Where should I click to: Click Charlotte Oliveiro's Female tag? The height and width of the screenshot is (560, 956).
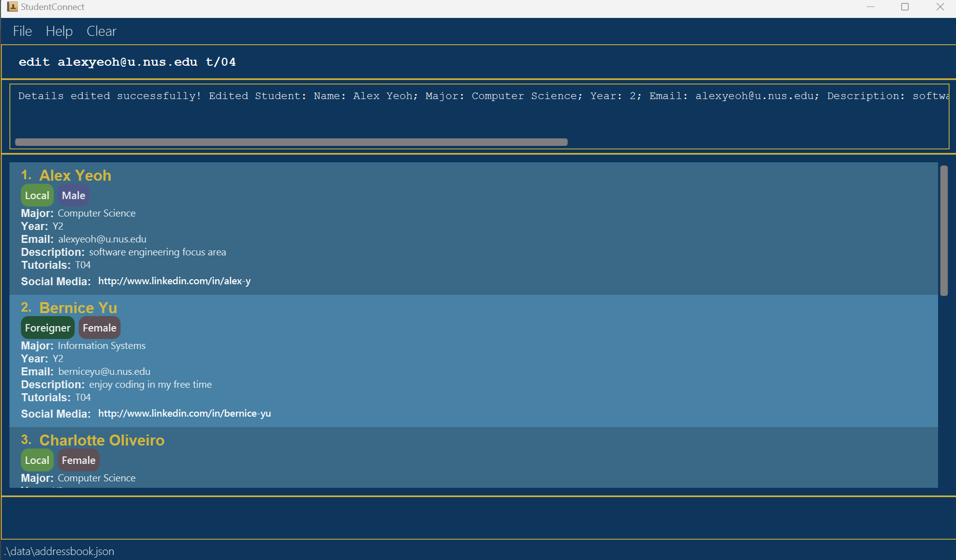[78, 460]
